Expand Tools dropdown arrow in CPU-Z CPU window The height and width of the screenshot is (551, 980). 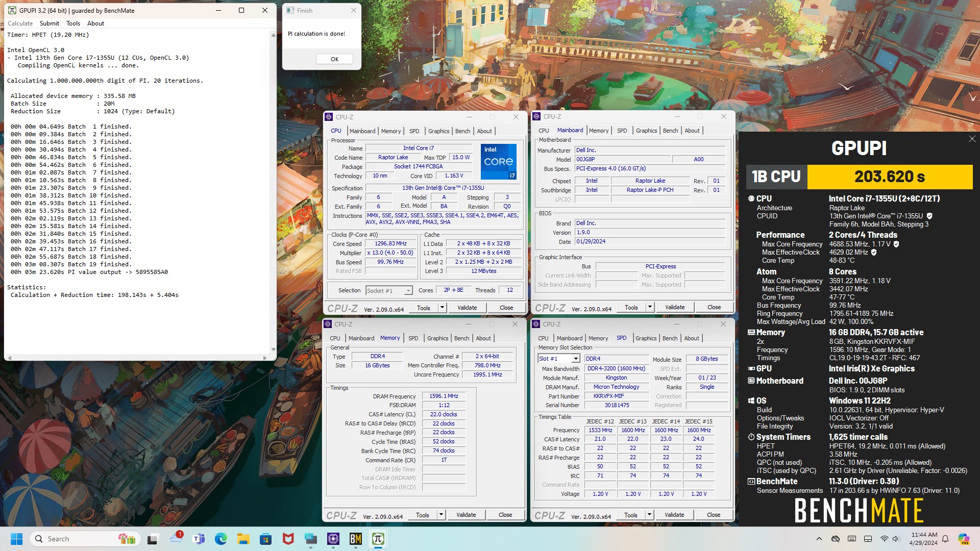(x=442, y=308)
